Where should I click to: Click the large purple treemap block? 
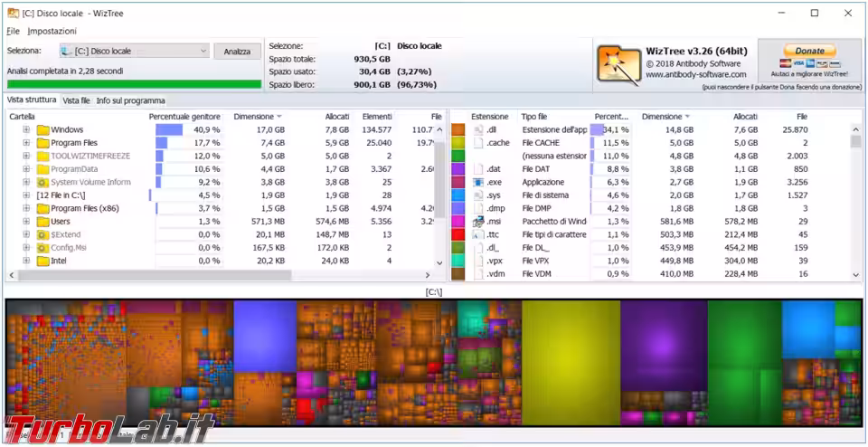pos(664,347)
